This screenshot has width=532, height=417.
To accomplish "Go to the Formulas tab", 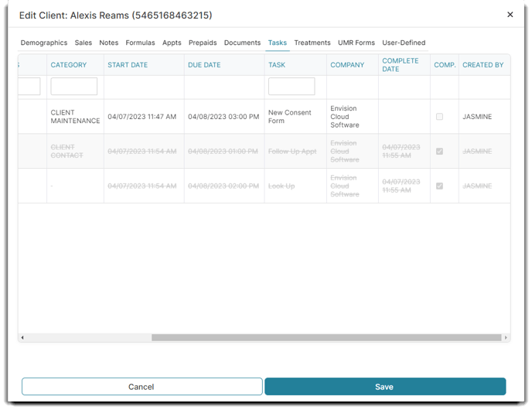I will coord(140,43).
